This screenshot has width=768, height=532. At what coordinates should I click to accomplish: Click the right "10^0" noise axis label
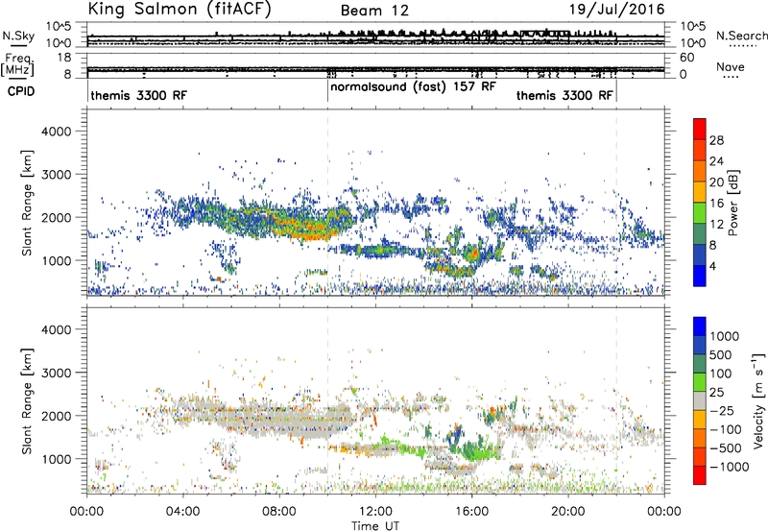(x=692, y=43)
